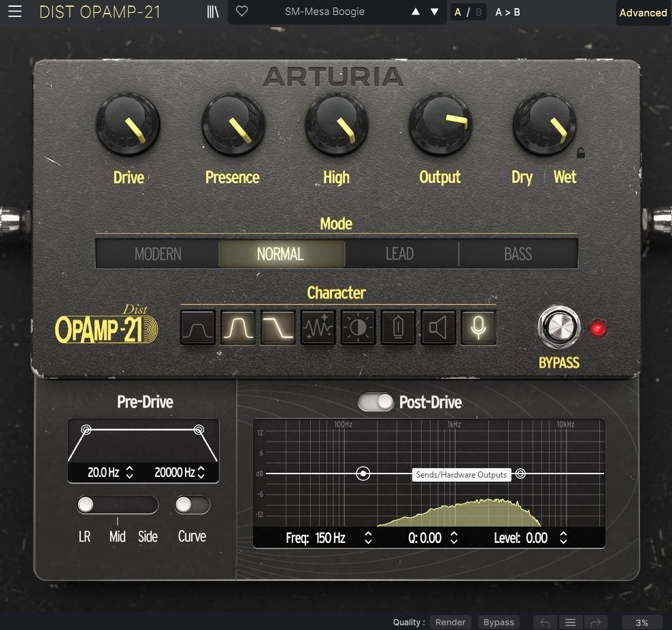Viewport: 672px width, 630px height.
Task: Select the LEAD mode
Action: (400, 254)
